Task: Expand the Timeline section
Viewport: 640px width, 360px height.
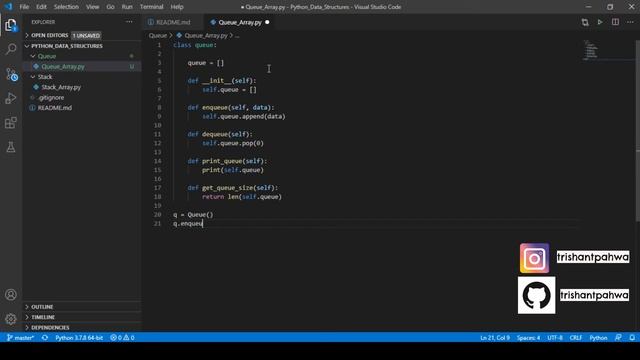Action: coord(82,317)
